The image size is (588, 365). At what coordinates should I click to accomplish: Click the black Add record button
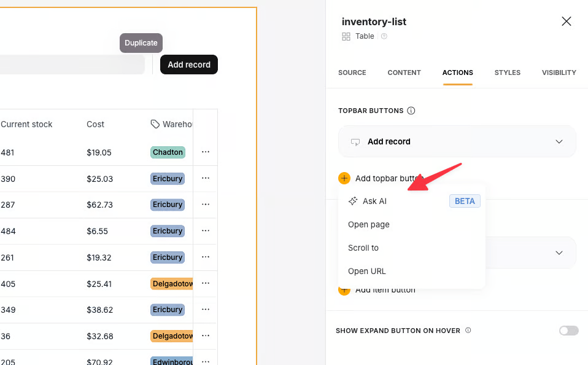click(x=189, y=65)
